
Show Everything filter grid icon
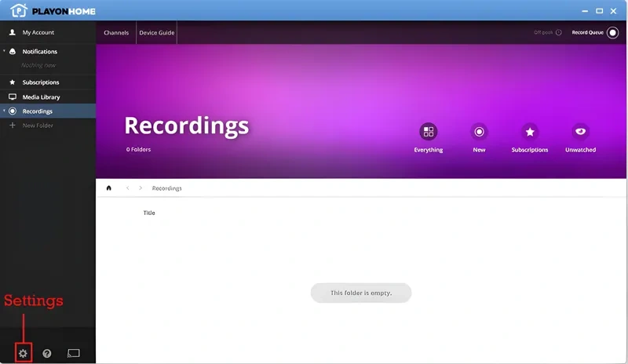tap(428, 132)
